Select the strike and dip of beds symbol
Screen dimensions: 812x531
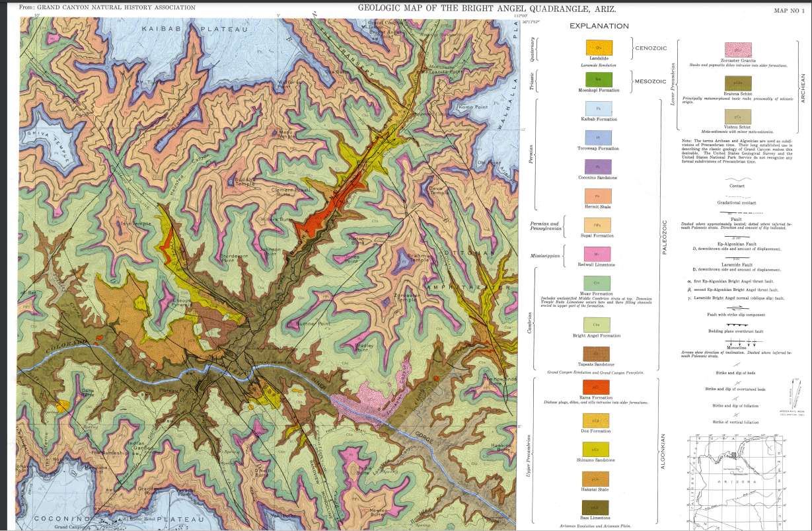point(737,362)
